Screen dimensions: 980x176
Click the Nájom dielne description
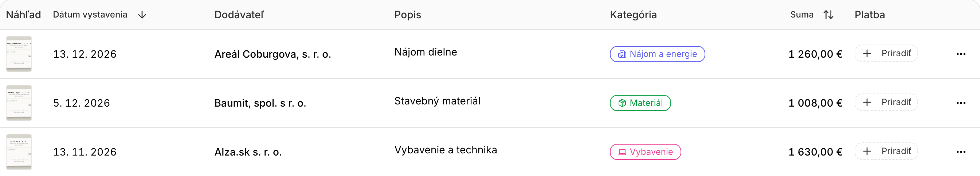(x=426, y=52)
